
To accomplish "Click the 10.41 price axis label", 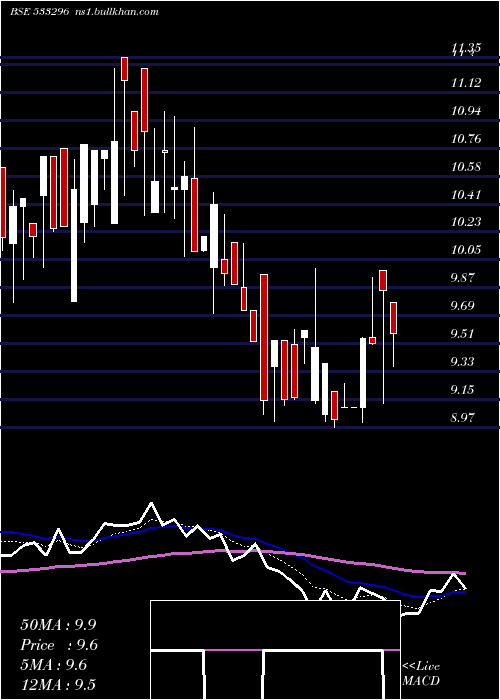I will (466, 195).
